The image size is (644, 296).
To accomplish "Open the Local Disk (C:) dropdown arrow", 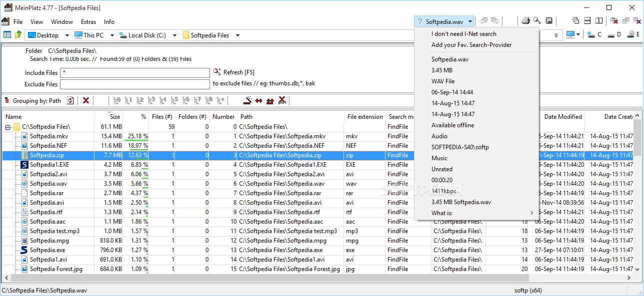I will pyautogui.click(x=174, y=35).
